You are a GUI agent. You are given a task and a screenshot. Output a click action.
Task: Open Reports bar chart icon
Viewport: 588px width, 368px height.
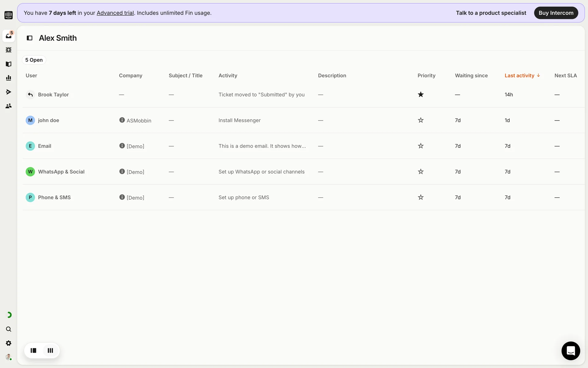[x=9, y=78]
